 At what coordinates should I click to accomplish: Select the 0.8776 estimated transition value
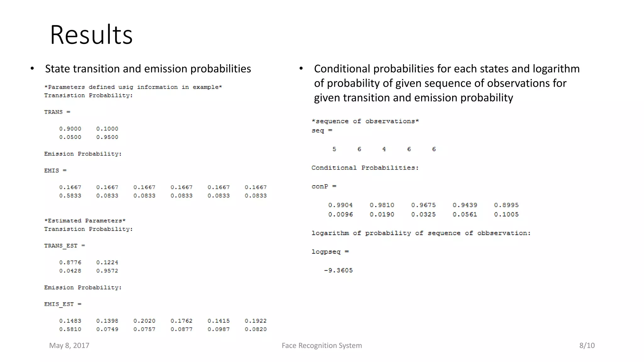70,262
